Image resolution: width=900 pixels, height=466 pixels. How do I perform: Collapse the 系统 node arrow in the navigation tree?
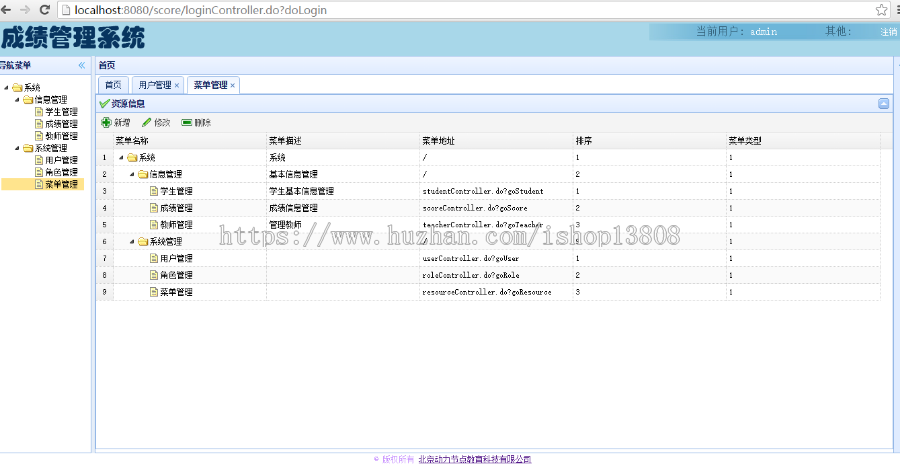6,88
